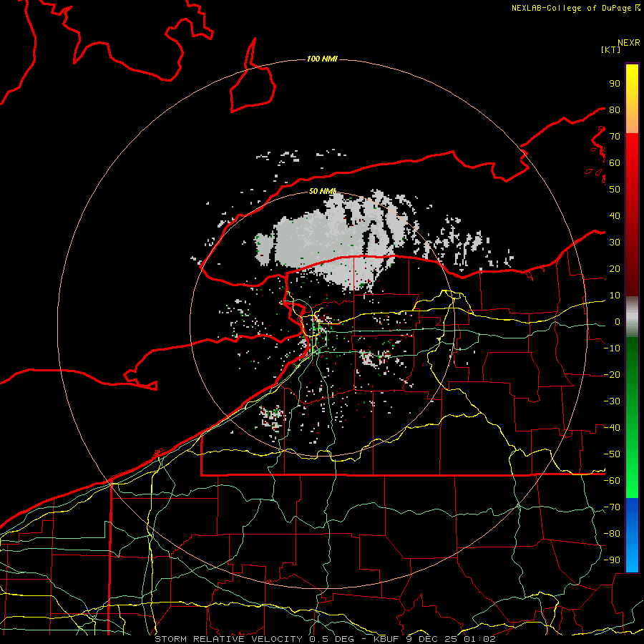Click the 40 value on velocity scale
The height and width of the screenshot is (644, 644).
(615, 216)
